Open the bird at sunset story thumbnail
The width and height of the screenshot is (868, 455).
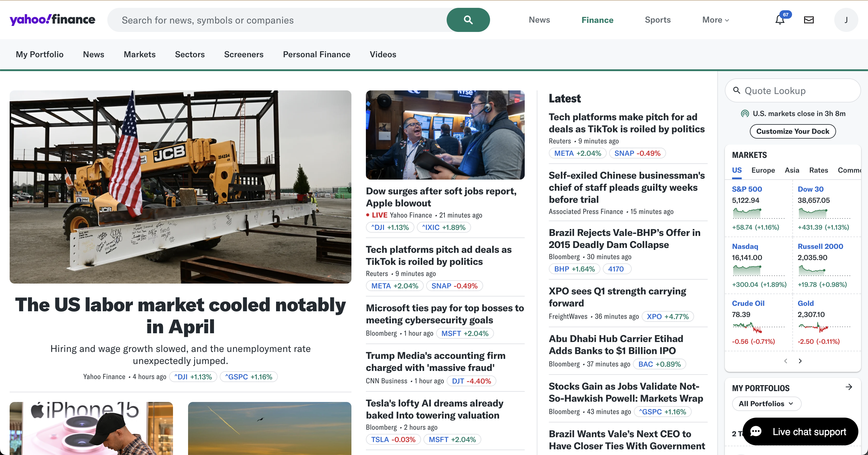click(269, 428)
